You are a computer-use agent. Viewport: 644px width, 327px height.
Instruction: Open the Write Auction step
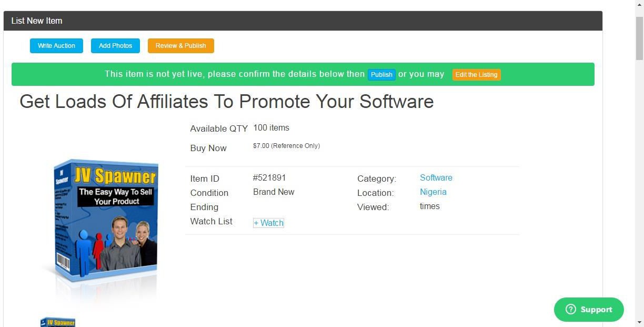[56, 46]
